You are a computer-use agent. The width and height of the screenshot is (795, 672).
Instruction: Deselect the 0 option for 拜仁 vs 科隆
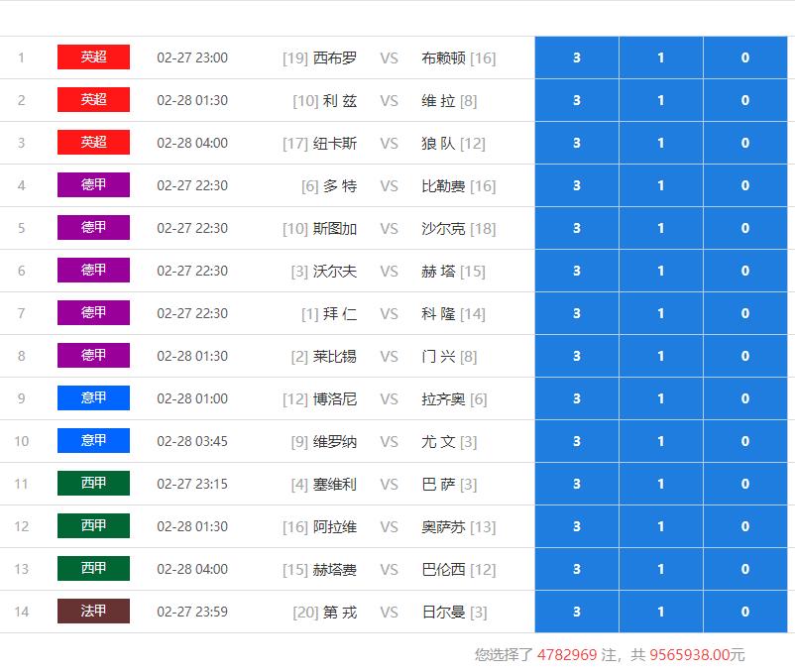coord(745,313)
